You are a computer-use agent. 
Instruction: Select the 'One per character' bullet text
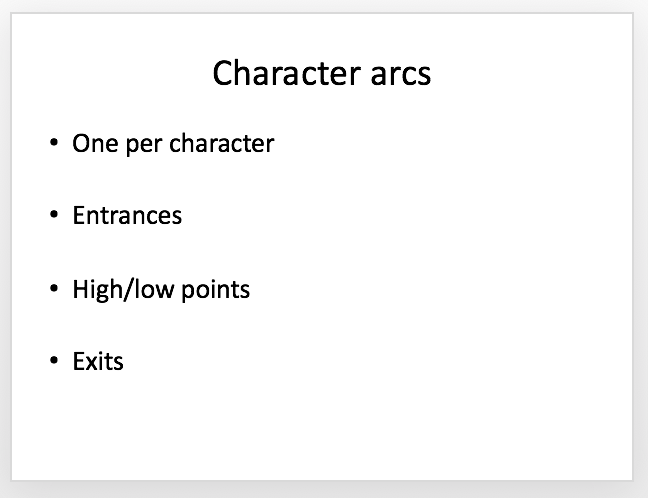click(x=173, y=144)
